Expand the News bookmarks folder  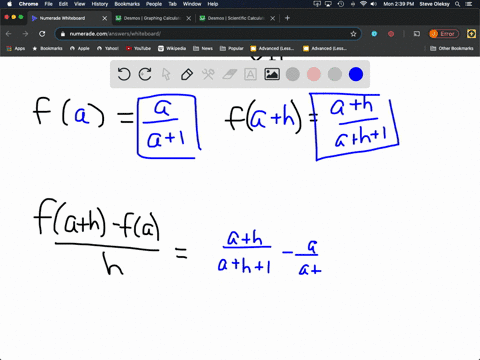coord(203,48)
